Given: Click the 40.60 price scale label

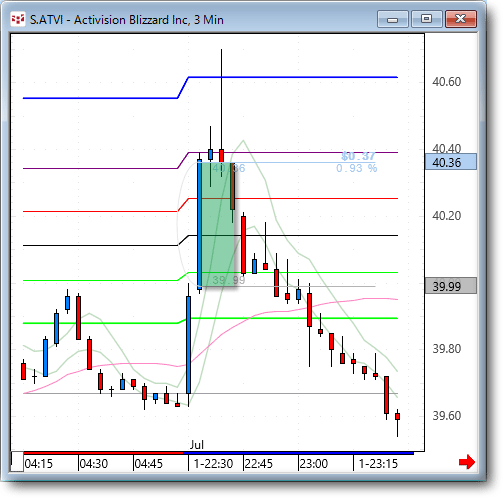Looking at the screenshot, I should [446, 82].
